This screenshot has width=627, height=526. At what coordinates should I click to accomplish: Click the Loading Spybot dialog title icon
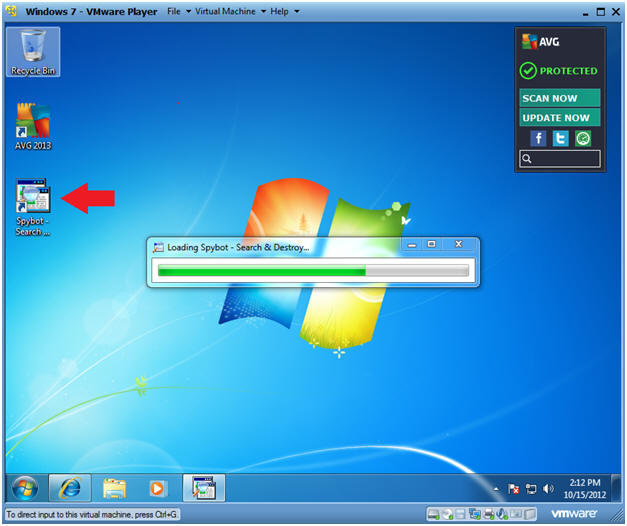click(158, 247)
